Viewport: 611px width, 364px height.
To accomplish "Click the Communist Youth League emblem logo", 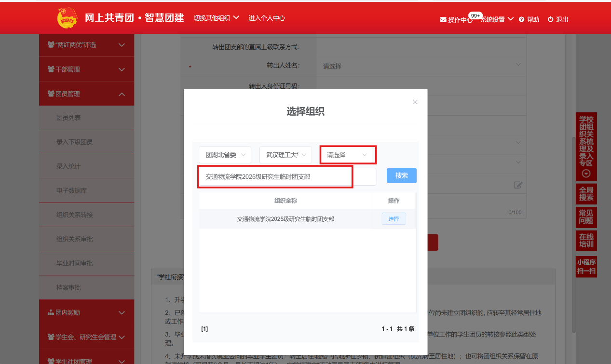I will [67, 18].
